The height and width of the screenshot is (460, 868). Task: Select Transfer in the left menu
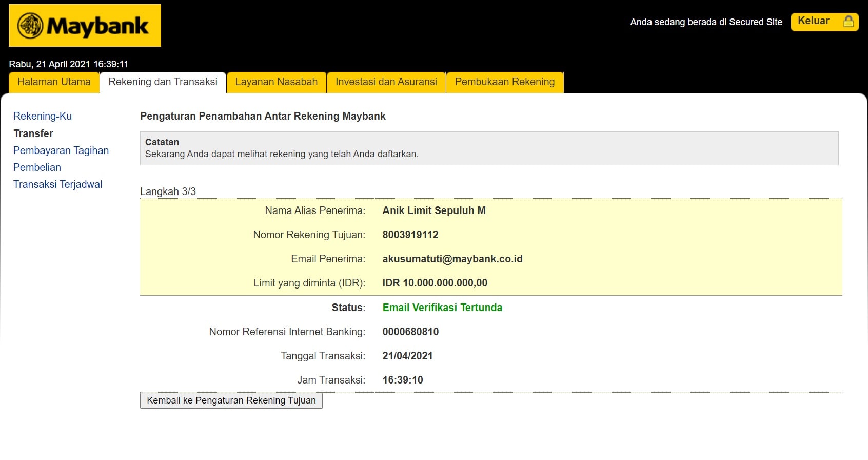point(33,133)
